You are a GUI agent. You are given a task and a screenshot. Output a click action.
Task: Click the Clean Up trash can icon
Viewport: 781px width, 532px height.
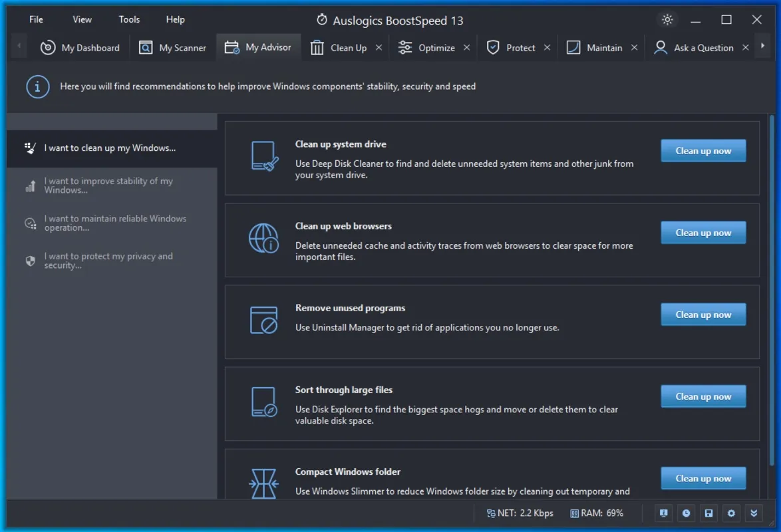pyautogui.click(x=317, y=47)
